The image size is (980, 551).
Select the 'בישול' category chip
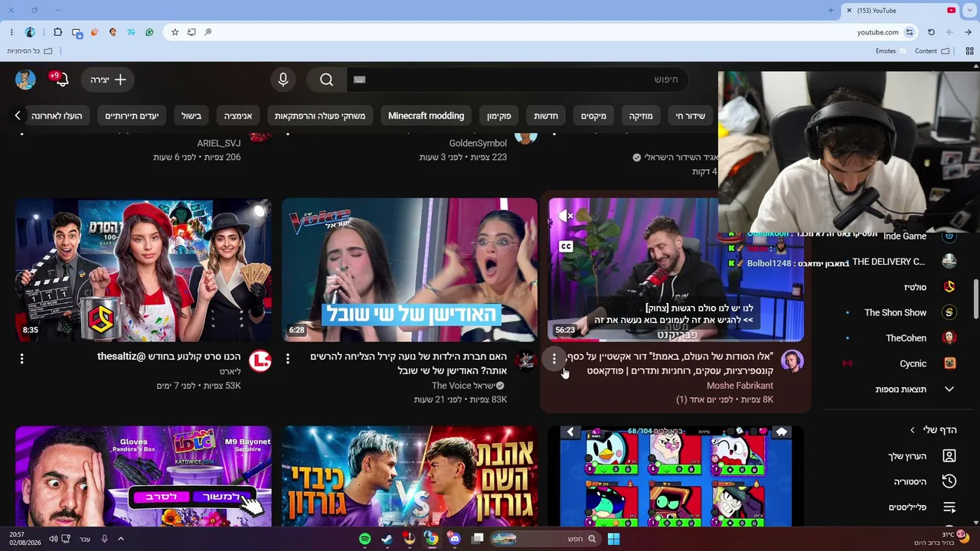click(191, 116)
